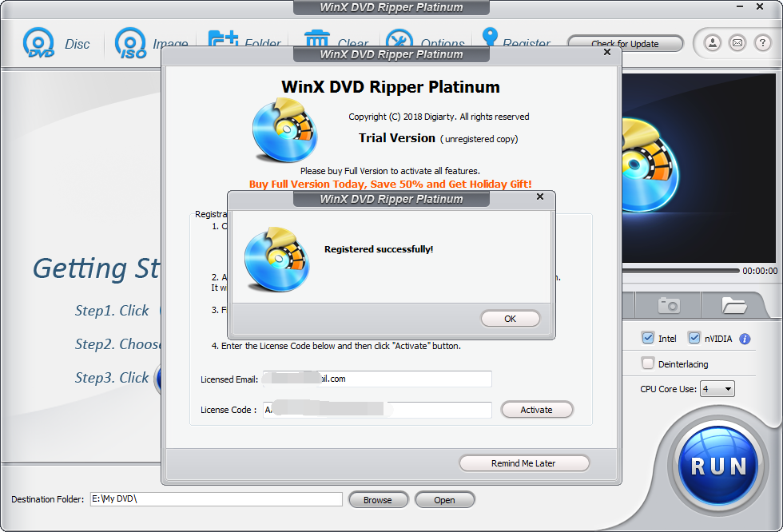Click in the License Code field
783x532 pixels.
point(377,410)
